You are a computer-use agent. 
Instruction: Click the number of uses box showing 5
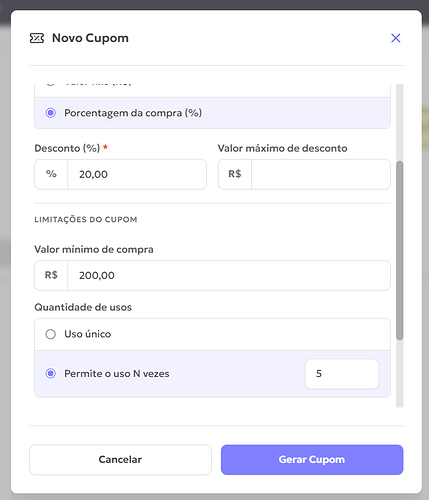coord(342,374)
